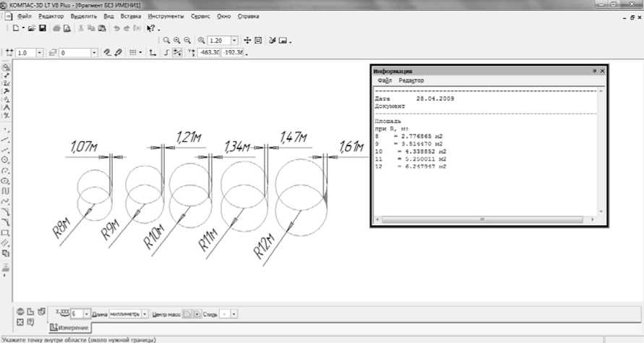Click the current step field showing 1.0
Image resolution: width=644 pixels, height=343 pixels.
coord(26,53)
